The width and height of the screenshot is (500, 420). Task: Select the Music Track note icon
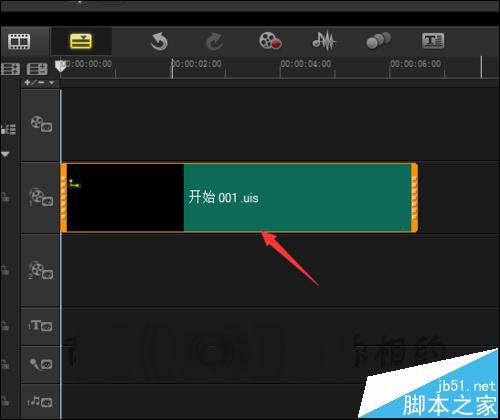[x=40, y=402]
